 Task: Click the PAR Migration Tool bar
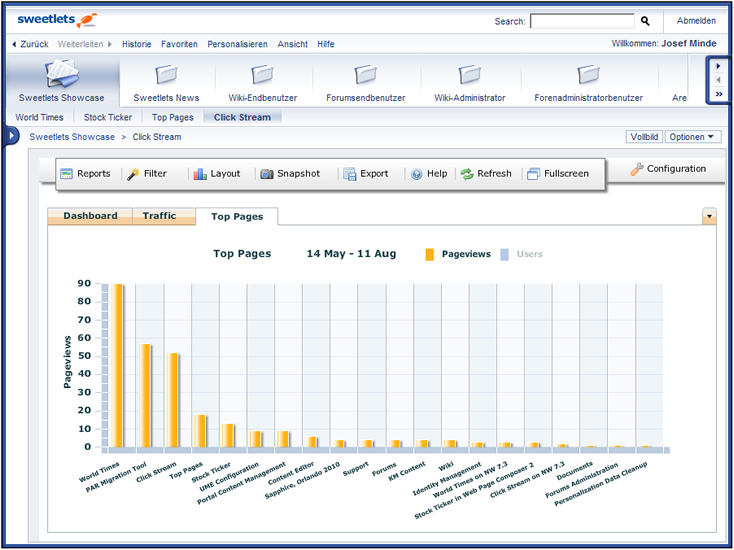pos(145,396)
